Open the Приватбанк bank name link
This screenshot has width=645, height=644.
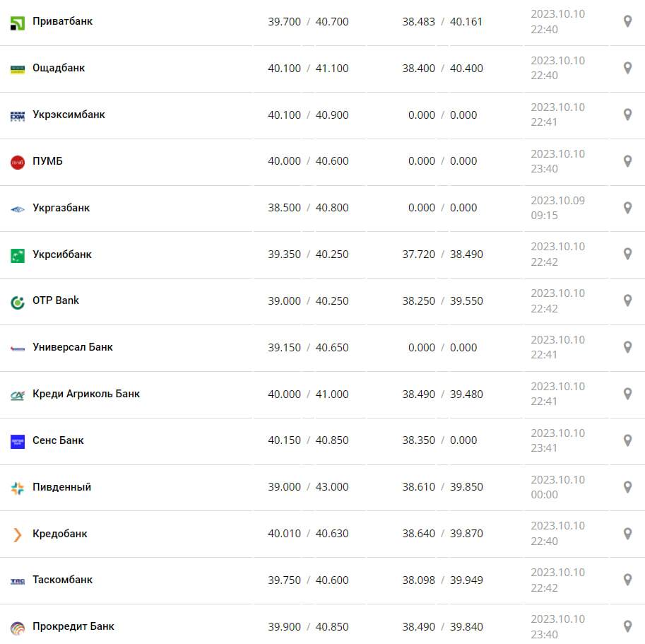point(62,22)
